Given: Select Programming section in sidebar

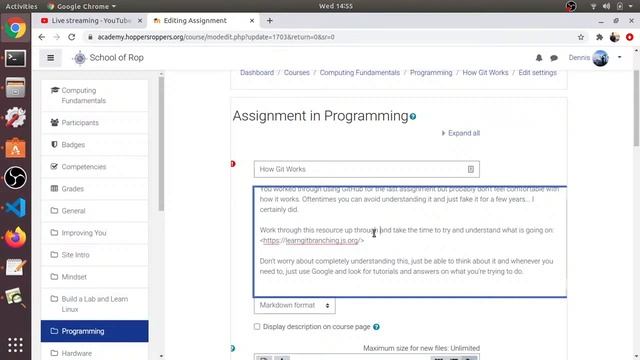Looking at the screenshot, I should pos(95,331).
